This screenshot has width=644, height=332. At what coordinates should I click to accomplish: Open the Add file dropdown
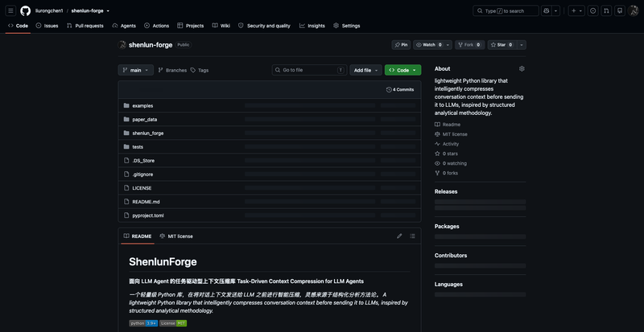[365, 70]
